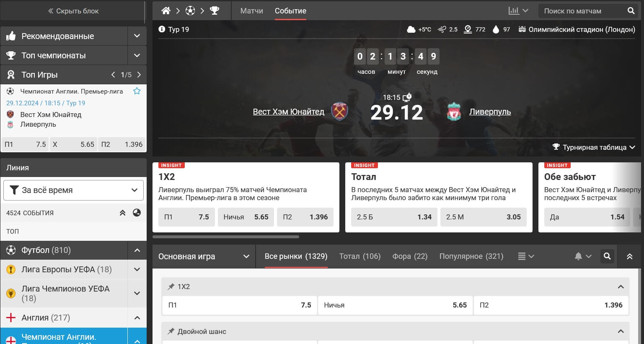Click live broadcast icon next to 18:15
Image resolution: width=644 pixels, height=344 pixels.
pos(407,97)
